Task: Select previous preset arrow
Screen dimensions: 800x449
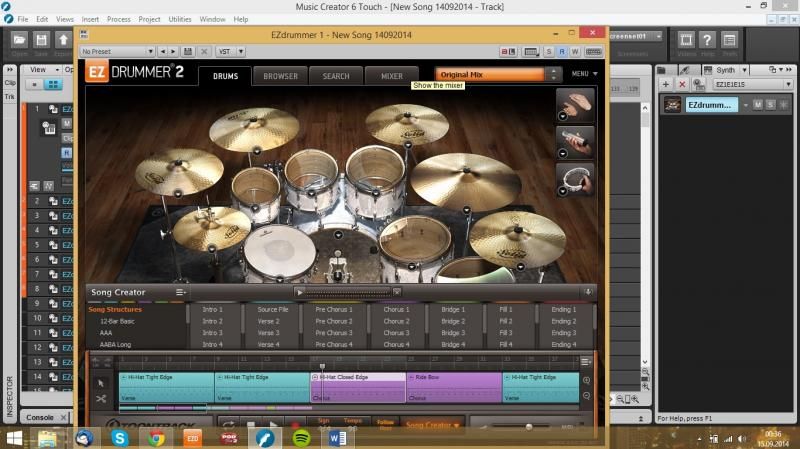Action: coord(163,52)
